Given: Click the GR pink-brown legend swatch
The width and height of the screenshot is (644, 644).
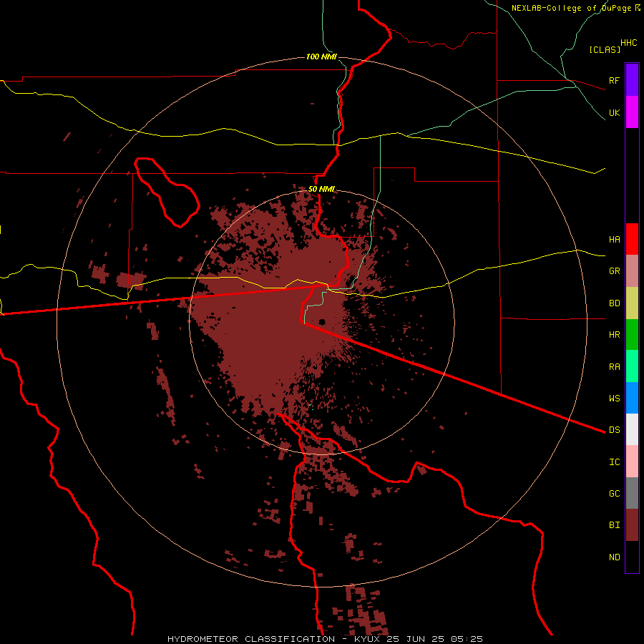Looking at the screenshot, I should click(632, 271).
